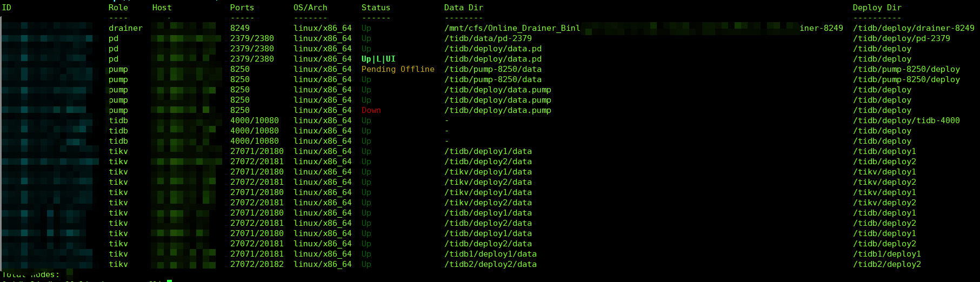
Task: Select the Host column header
Action: [x=162, y=8]
